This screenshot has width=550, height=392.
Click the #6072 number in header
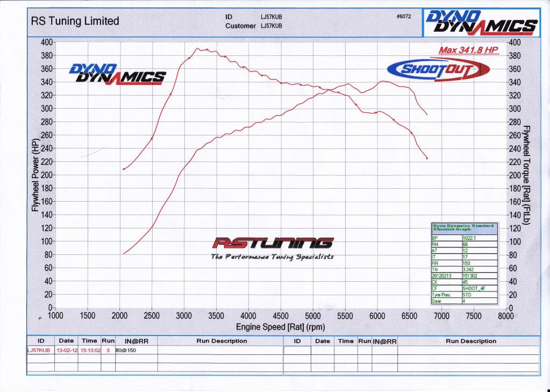coord(403,17)
